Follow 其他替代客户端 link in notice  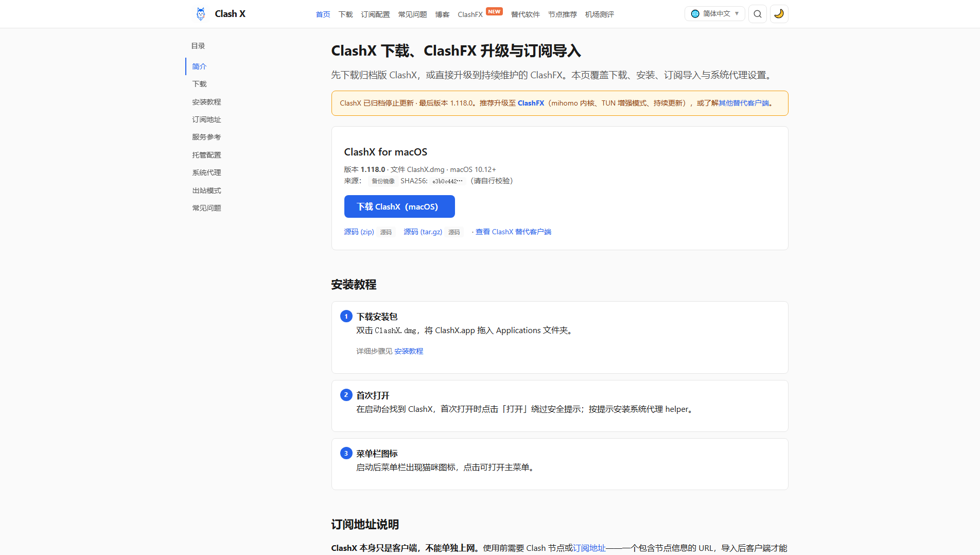[x=744, y=103]
